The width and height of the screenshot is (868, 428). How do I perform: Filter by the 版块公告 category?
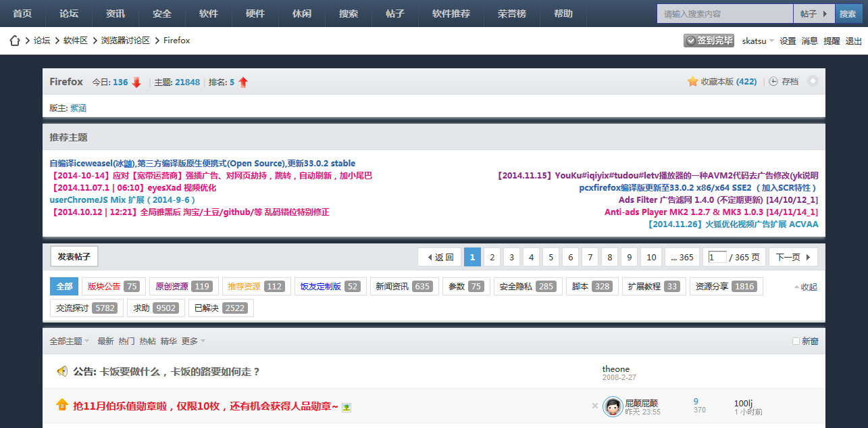[x=113, y=287]
